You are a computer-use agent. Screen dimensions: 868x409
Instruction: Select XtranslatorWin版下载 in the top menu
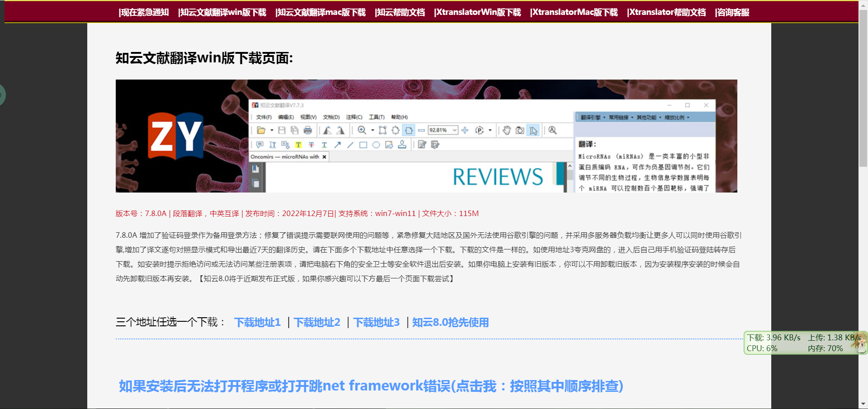click(477, 12)
